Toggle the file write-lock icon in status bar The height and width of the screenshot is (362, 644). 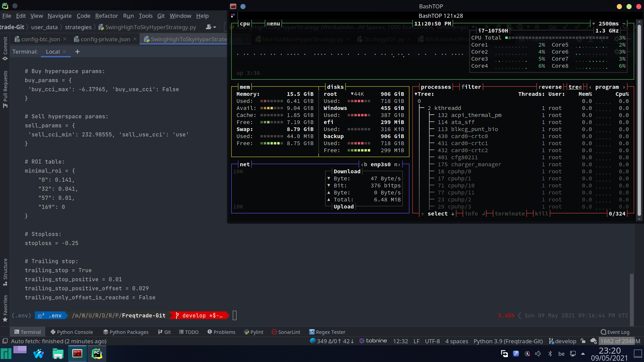click(x=583, y=341)
